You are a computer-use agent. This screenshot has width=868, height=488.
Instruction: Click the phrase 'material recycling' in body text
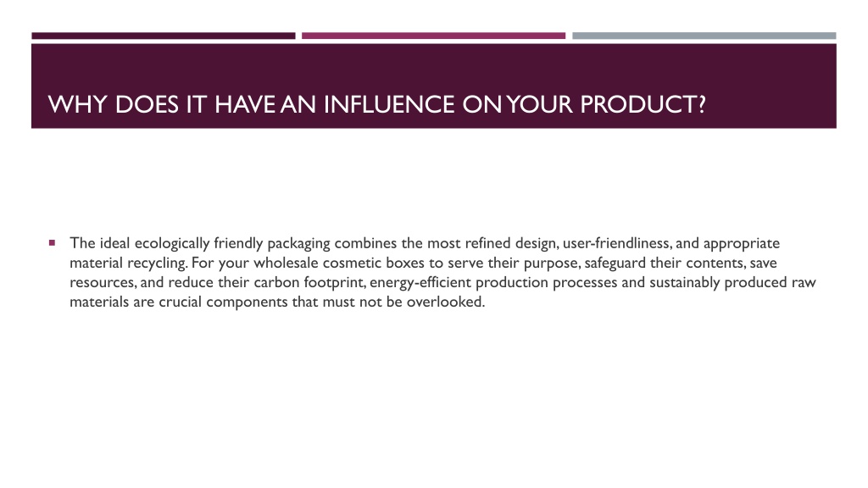pyautogui.click(x=128, y=263)
